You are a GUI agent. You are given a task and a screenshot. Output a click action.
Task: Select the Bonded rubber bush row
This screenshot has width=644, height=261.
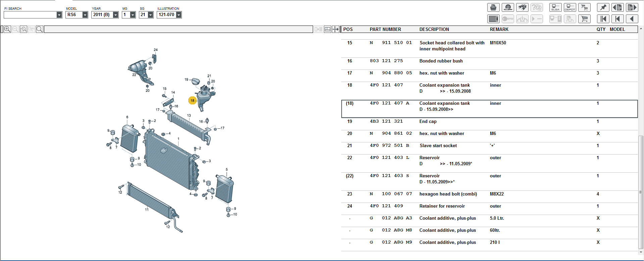pyautogui.click(x=490, y=61)
